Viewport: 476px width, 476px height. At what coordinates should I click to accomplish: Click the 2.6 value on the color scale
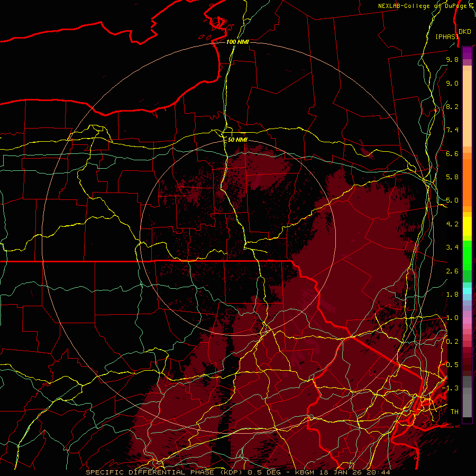coord(452,271)
